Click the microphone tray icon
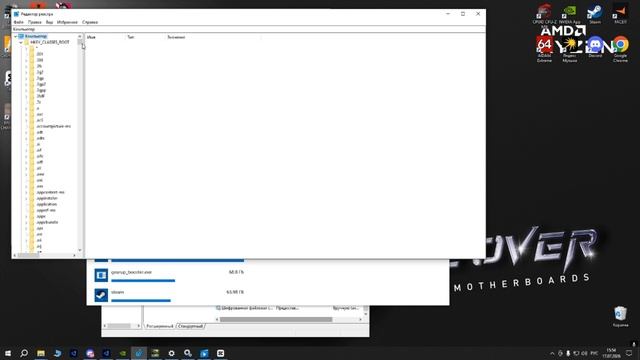The width and height of the screenshot is (640, 360). point(568,353)
